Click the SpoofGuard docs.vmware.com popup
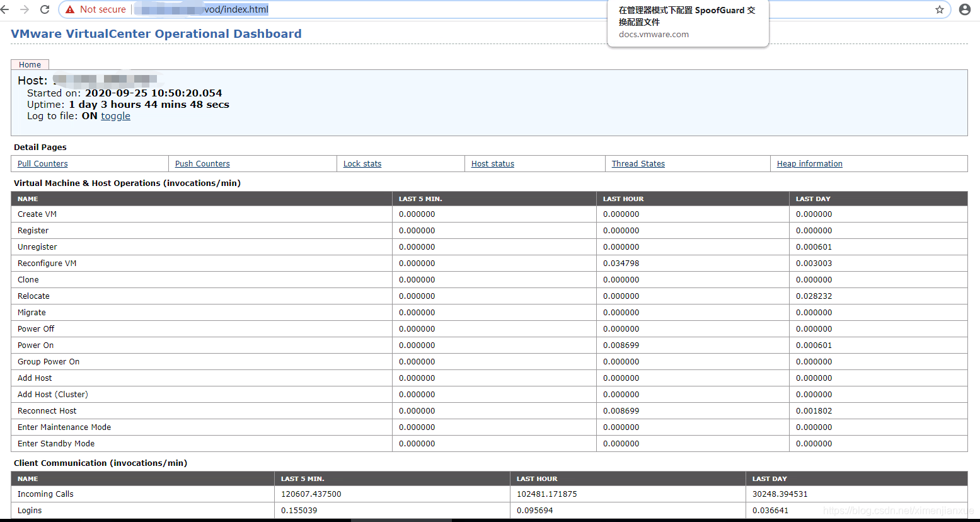 tap(688, 23)
